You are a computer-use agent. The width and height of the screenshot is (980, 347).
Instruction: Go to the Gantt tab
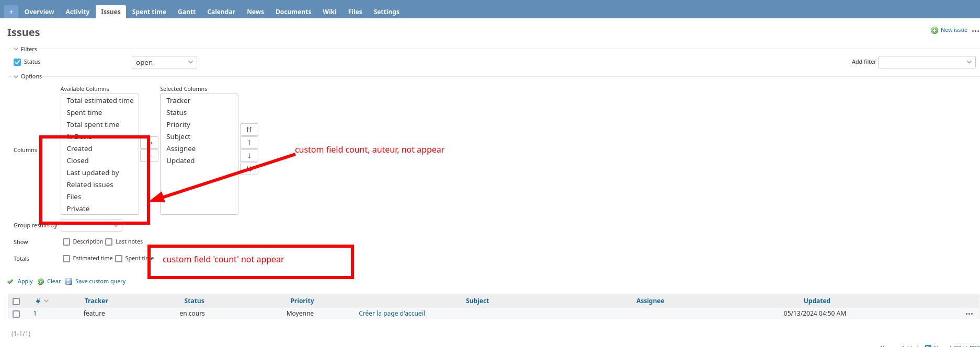tap(187, 11)
